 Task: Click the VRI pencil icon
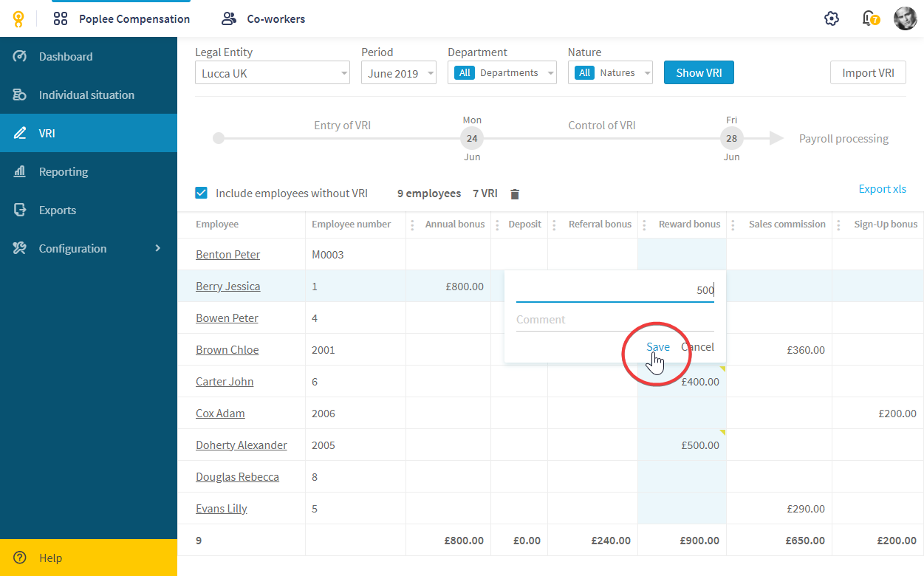coord(20,133)
